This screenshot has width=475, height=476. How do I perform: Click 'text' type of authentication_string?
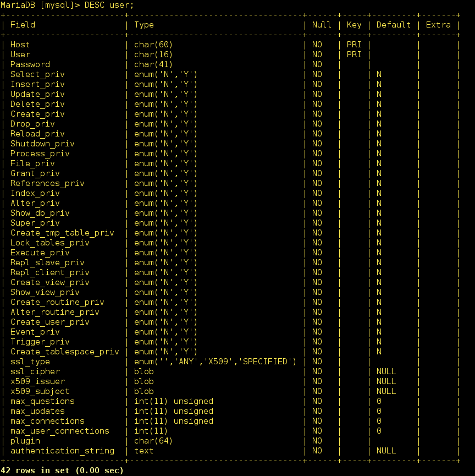click(144, 451)
